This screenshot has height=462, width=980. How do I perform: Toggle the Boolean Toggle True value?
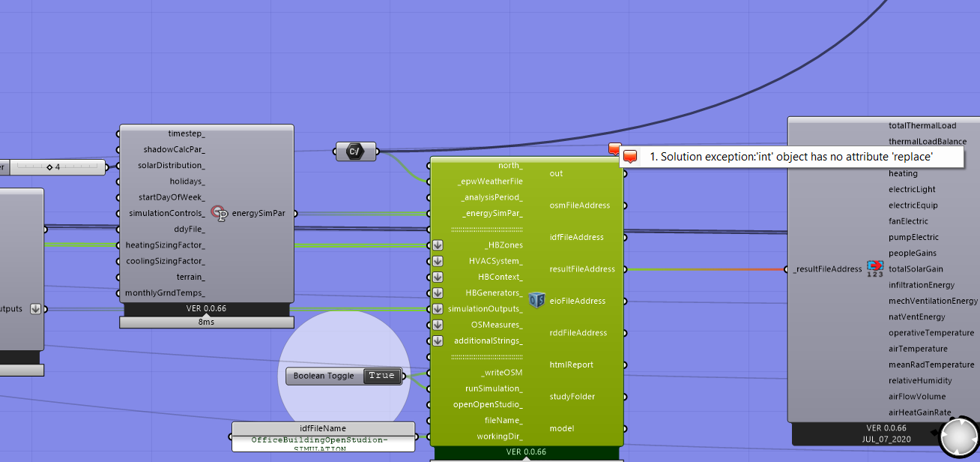click(x=381, y=376)
